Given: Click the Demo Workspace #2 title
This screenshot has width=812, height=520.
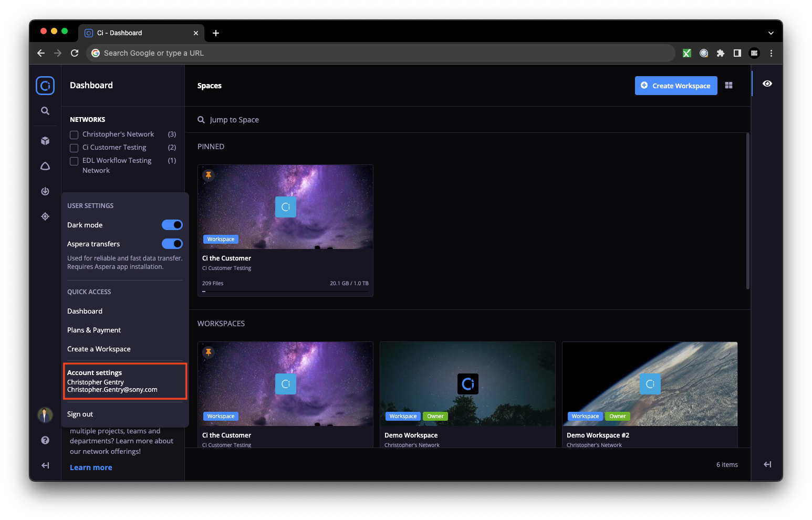Looking at the screenshot, I should pos(598,435).
